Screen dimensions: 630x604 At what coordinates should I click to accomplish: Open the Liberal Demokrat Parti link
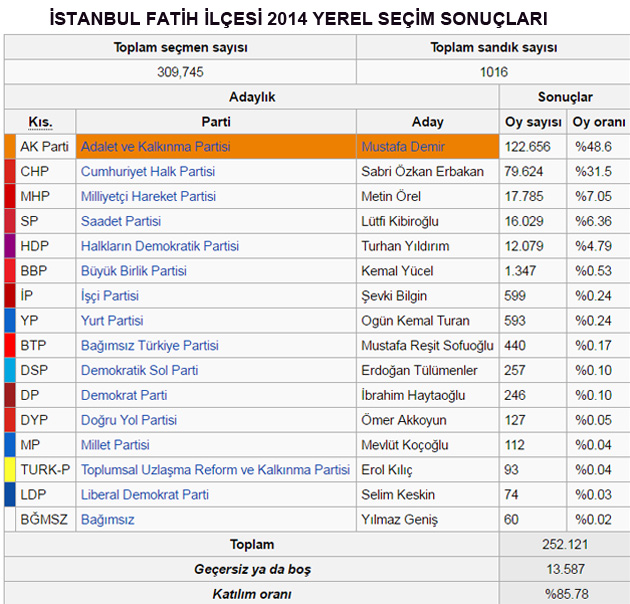[x=144, y=494]
